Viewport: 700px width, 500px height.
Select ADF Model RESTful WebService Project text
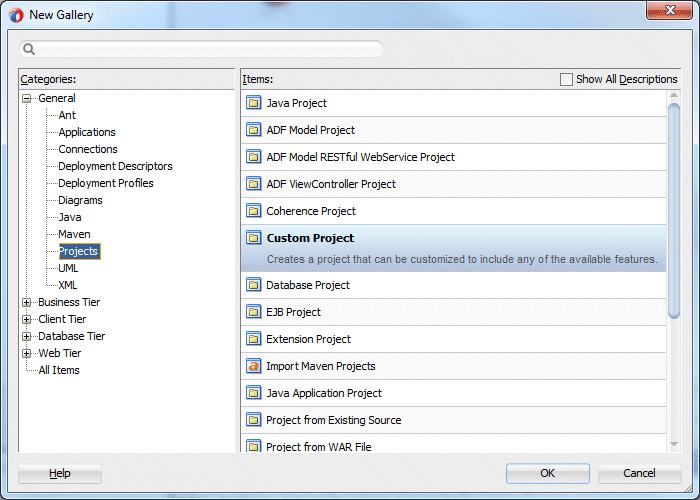(x=361, y=157)
